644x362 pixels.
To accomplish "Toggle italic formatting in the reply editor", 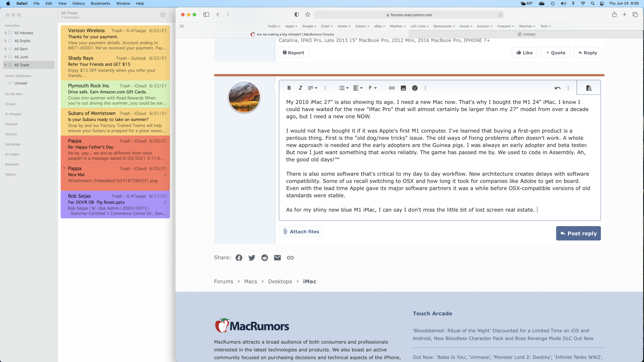I will [300, 88].
